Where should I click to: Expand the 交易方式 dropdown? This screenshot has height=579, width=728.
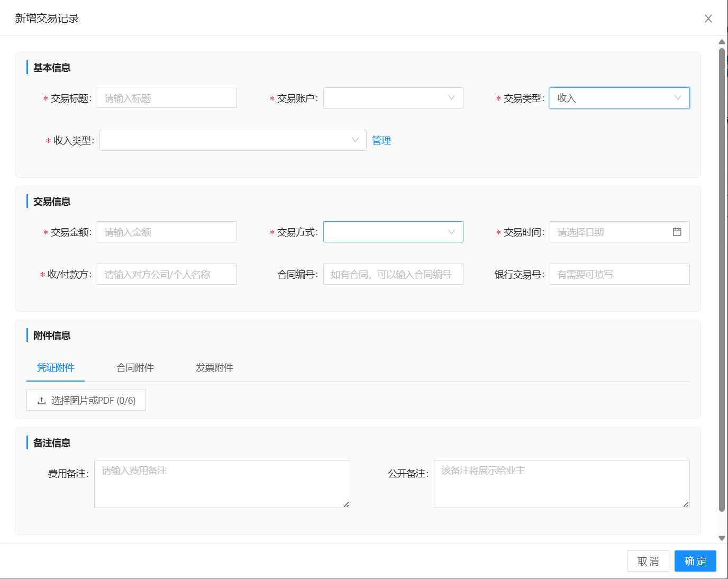click(x=393, y=232)
